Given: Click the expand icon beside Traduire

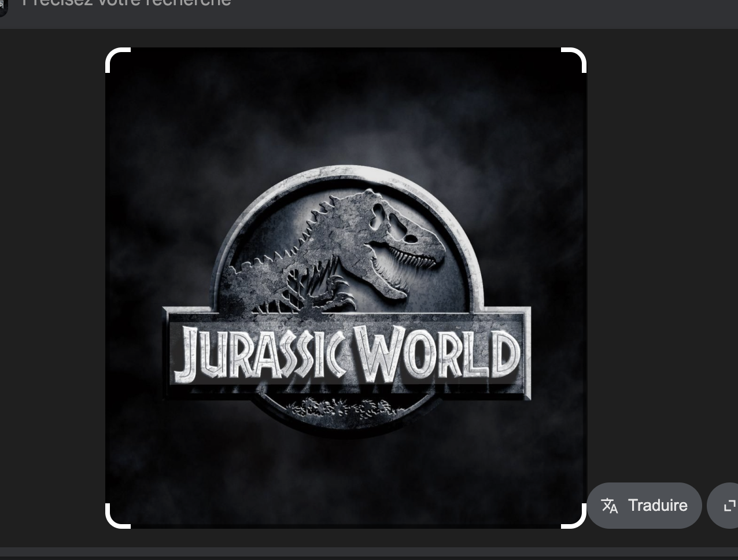Looking at the screenshot, I should pos(729,506).
